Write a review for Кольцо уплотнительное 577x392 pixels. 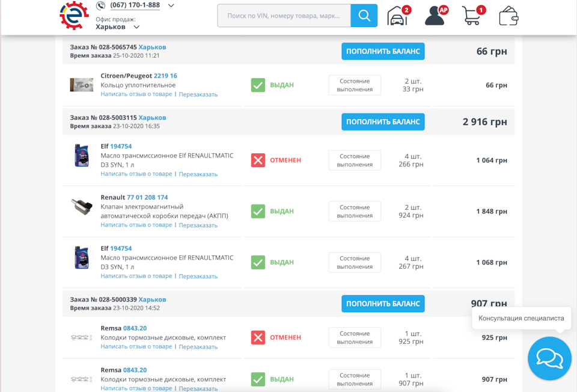pyautogui.click(x=136, y=94)
